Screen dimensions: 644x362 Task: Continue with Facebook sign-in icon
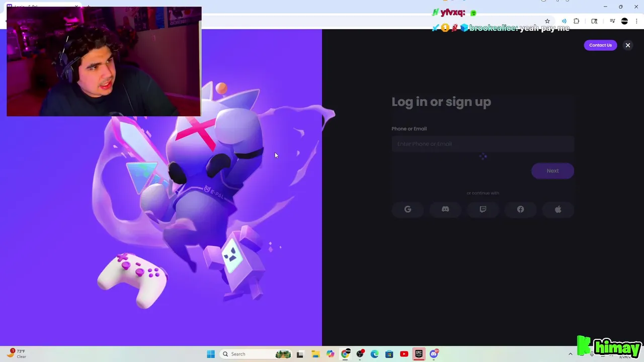(x=520, y=209)
